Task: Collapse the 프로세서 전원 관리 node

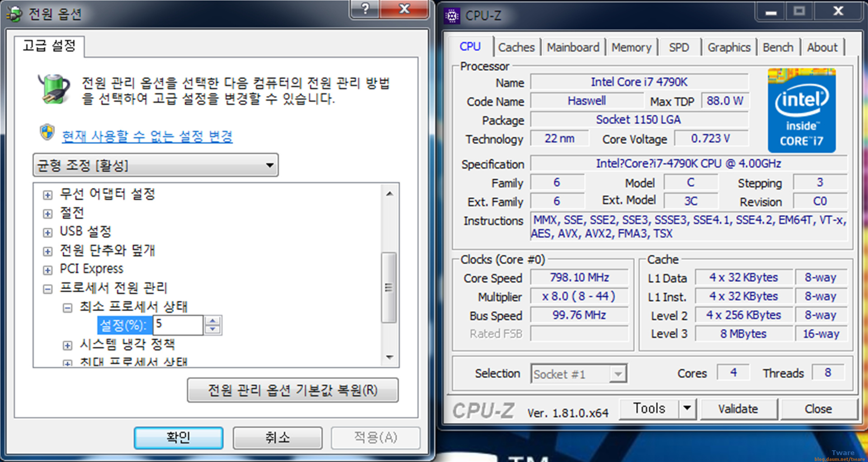Action: [47, 289]
